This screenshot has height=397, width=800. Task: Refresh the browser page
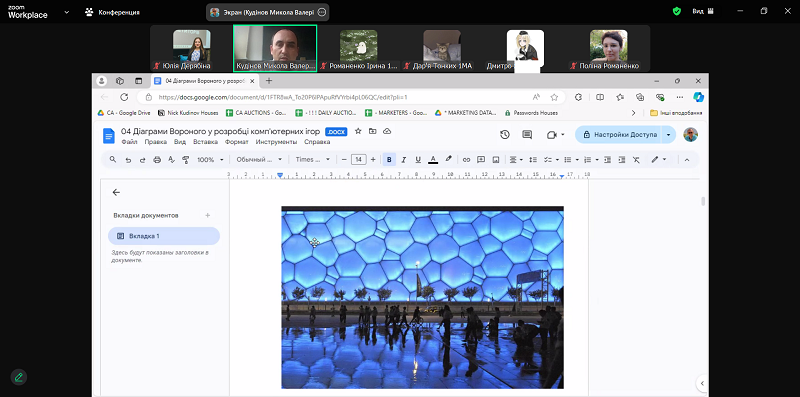click(x=124, y=97)
